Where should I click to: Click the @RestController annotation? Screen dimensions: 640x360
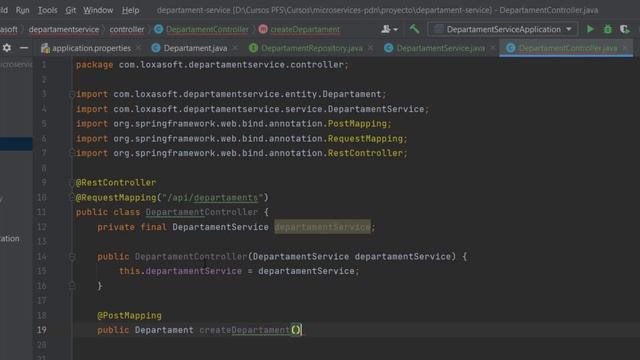(x=116, y=183)
